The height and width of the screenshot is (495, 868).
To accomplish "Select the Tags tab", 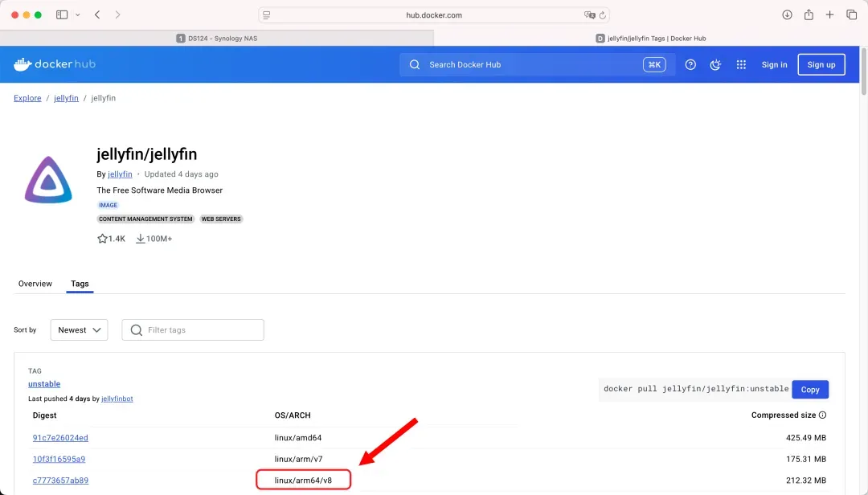I will 80,284.
